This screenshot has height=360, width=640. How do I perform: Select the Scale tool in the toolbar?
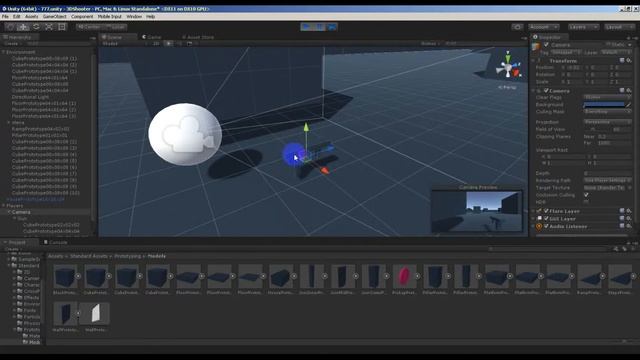(x=49, y=27)
